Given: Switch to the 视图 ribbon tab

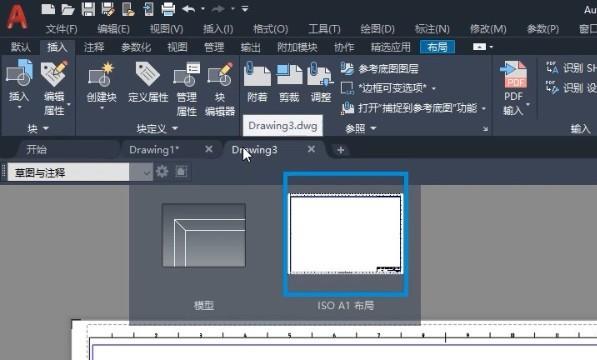Looking at the screenshot, I should (177, 47).
